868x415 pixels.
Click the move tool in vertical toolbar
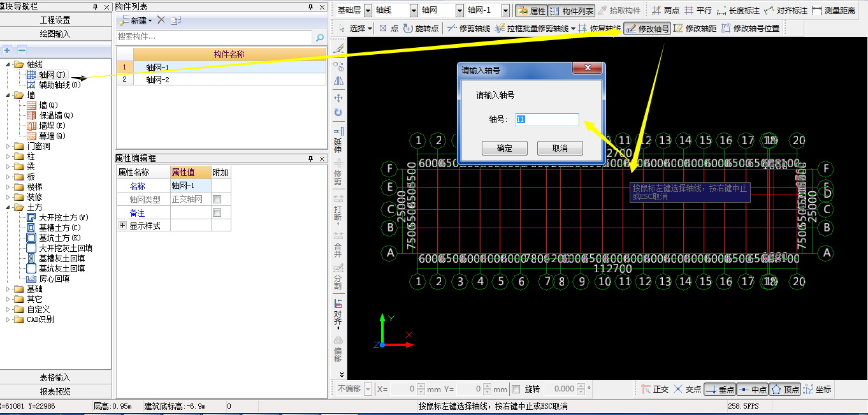point(338,98)
